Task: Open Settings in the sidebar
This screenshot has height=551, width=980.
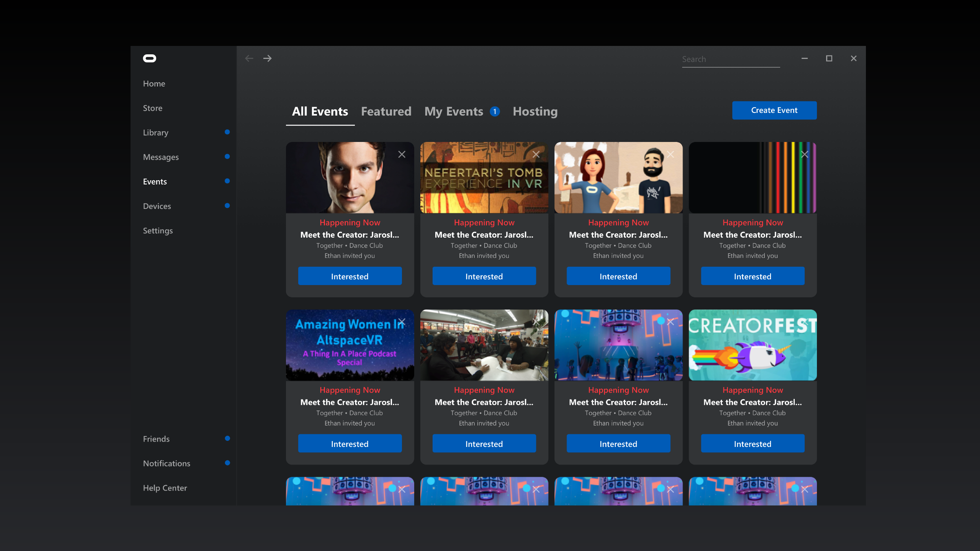Action: pyautogui.click(x=158, y=230)
